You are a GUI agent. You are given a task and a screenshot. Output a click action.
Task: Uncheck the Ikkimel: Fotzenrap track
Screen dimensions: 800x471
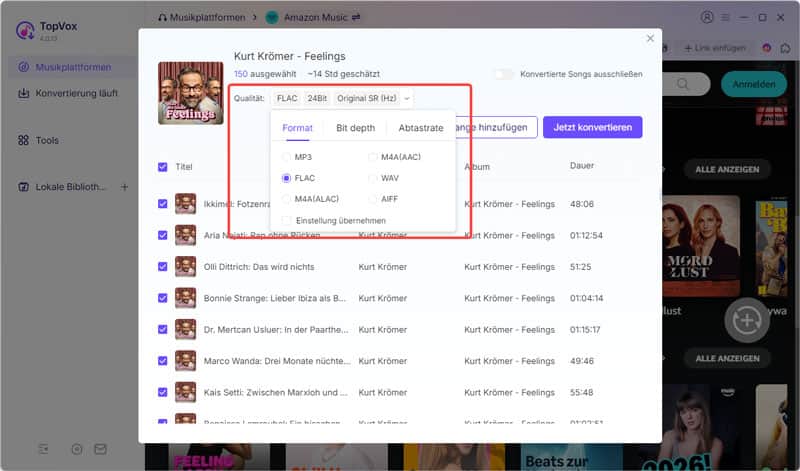coord(163,204)
